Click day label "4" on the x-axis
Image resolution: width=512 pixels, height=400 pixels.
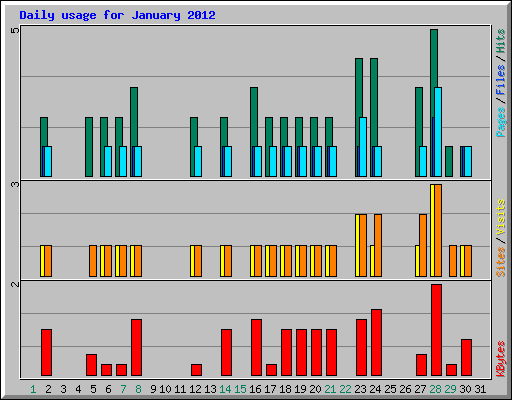coord(78,389)
